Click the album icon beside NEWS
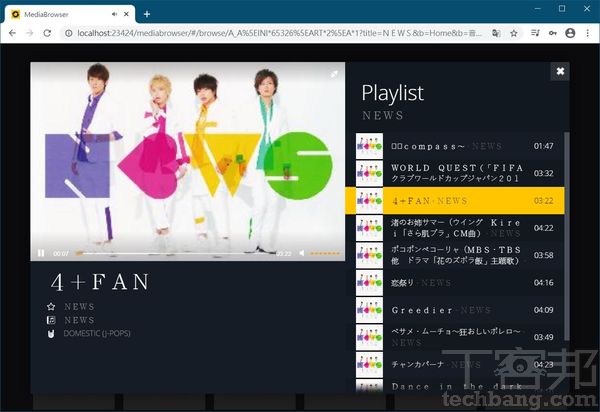Image resolution: width=600 pixels, height=412 pixels. tap(51, 320)
